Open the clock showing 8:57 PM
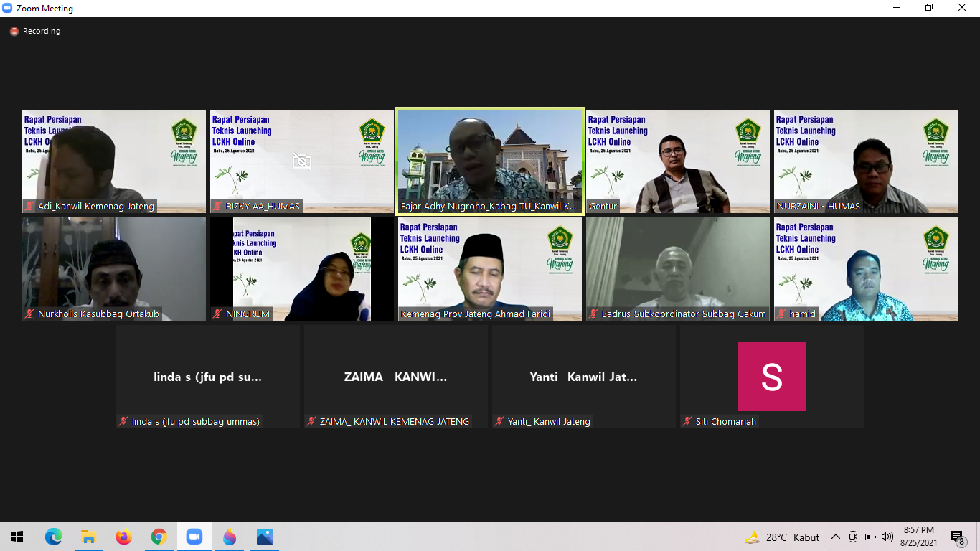 coord(918,537)
